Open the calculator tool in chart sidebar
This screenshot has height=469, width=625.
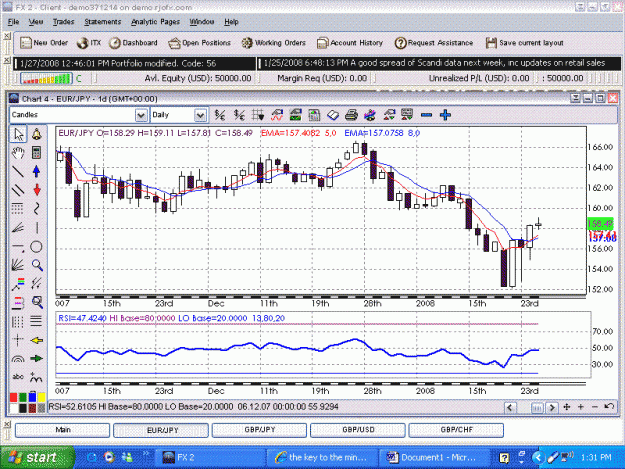pyautogui.click(x=36, y=153)
